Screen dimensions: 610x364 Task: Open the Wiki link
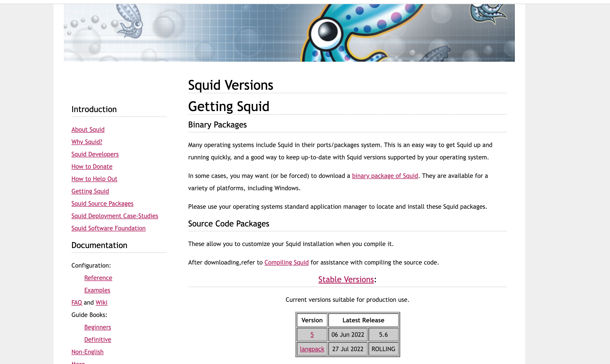pyautogui.click(x=101, y=303)
